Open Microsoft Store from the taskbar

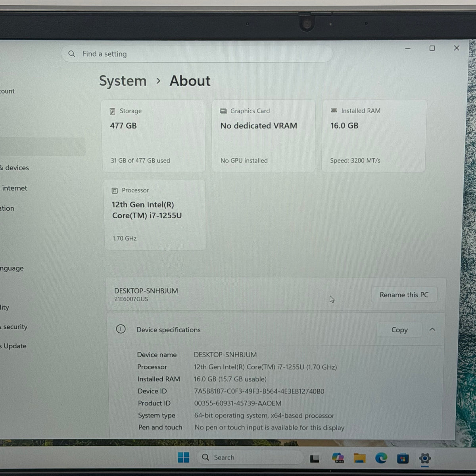[403, 459]
